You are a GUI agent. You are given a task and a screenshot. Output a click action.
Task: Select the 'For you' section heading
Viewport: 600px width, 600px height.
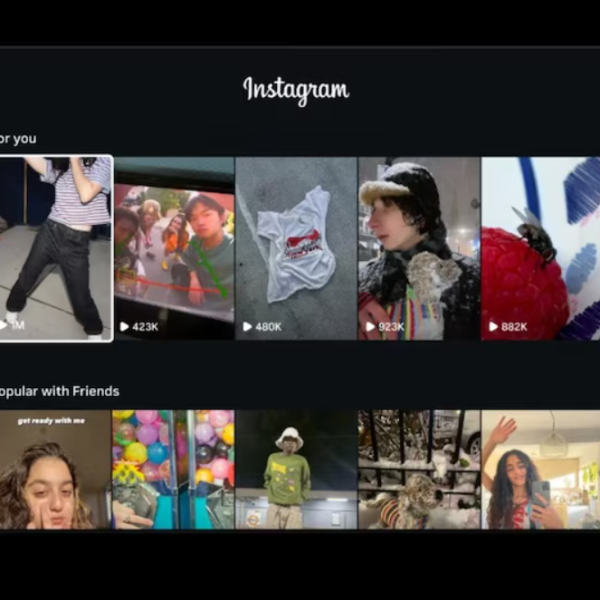point(18,138)
